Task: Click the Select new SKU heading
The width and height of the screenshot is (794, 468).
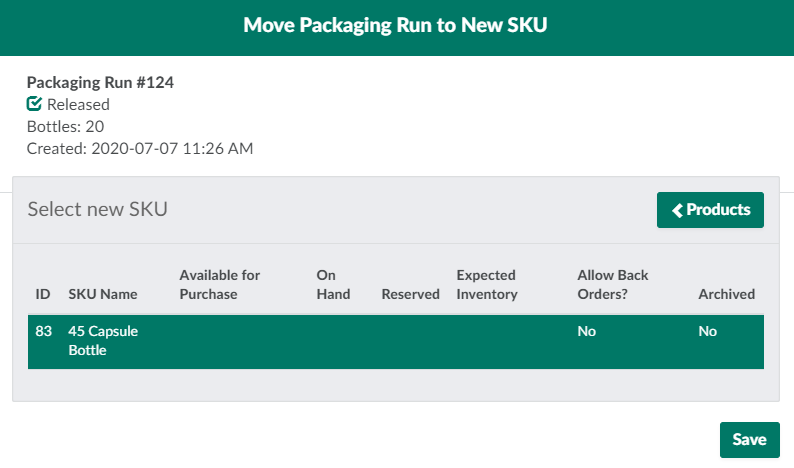Action: click(97, 209)
